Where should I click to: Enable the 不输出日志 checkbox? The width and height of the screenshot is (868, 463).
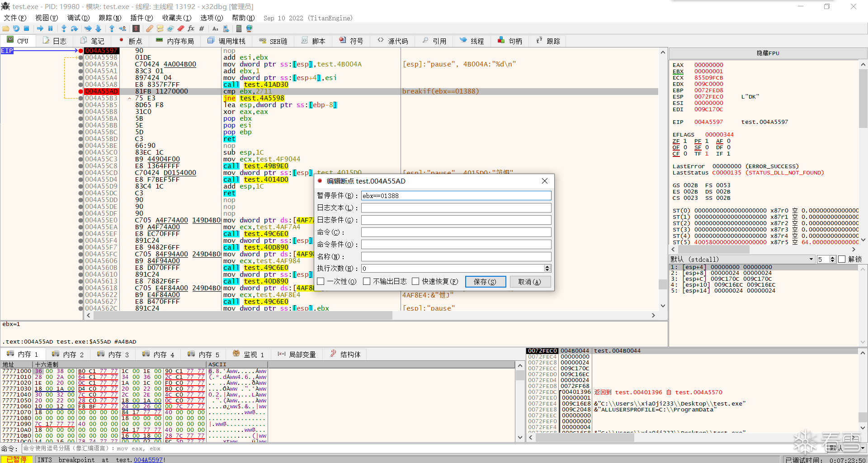(367, 281)
